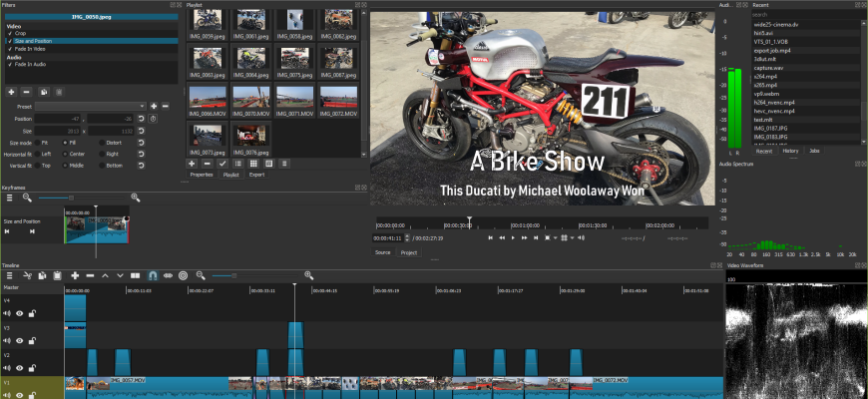Mute the V3 track
The image size is (868, 399).
tap(7, 340)
